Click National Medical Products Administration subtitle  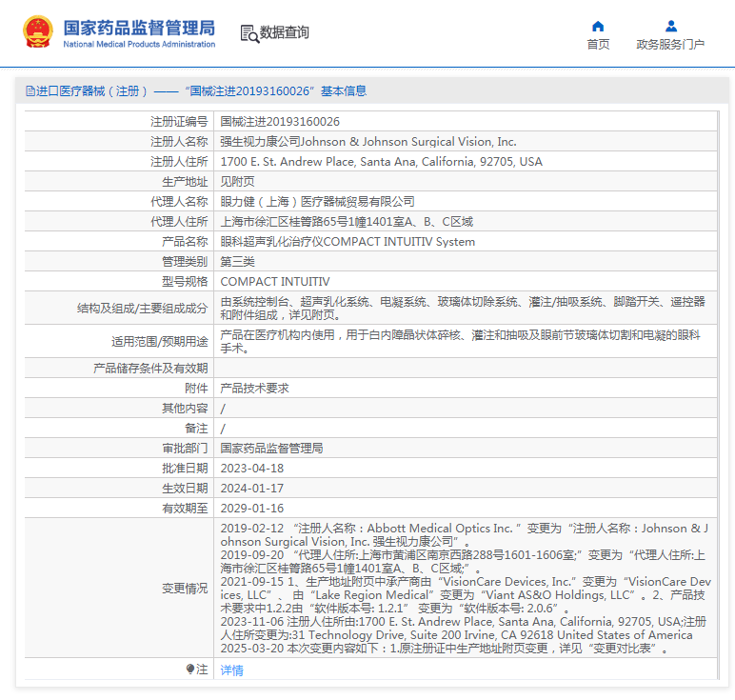point(139,44)
